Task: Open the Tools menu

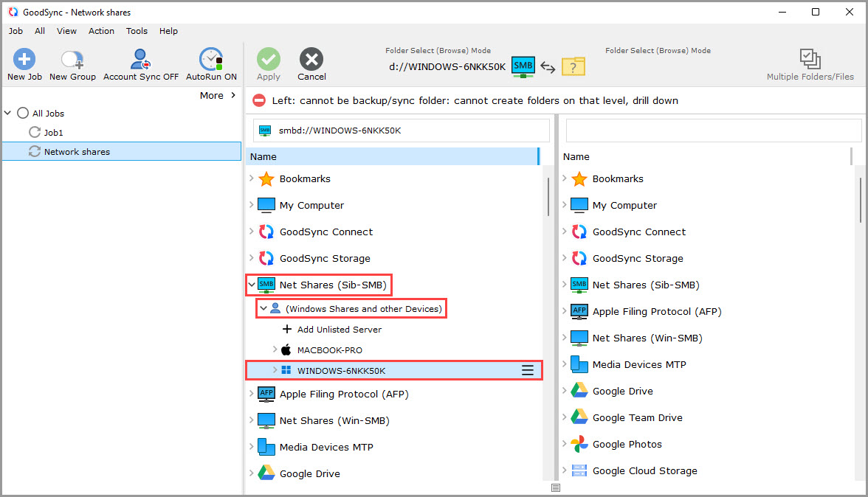Action: point(137,31)
